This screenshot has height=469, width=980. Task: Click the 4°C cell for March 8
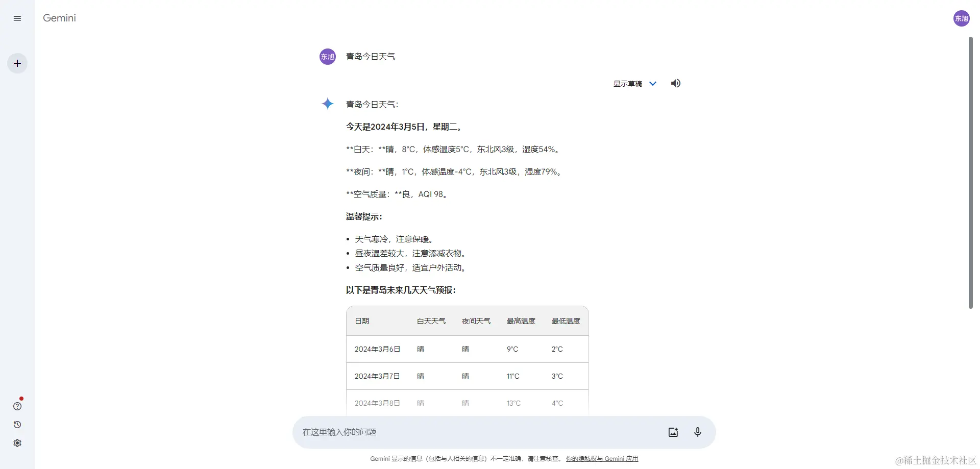557,403
